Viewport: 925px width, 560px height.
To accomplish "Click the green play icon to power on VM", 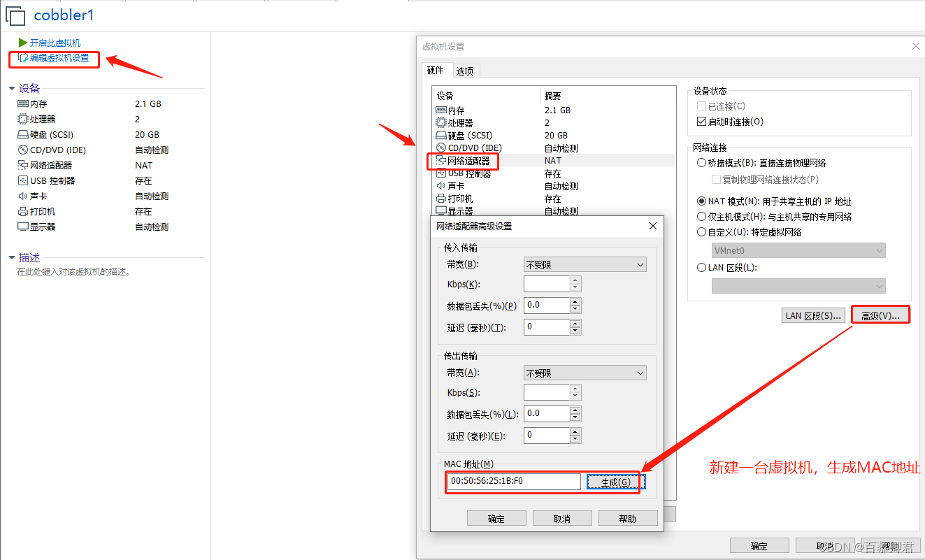I will pyautogui.click(x=23, y=43).
